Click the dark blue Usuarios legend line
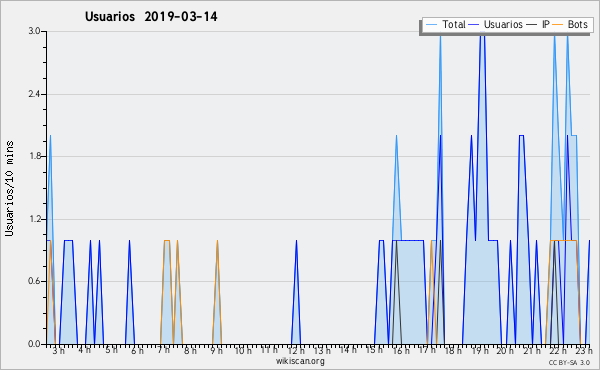The width and height of the screenshot is (600, 370). (474, 25)
